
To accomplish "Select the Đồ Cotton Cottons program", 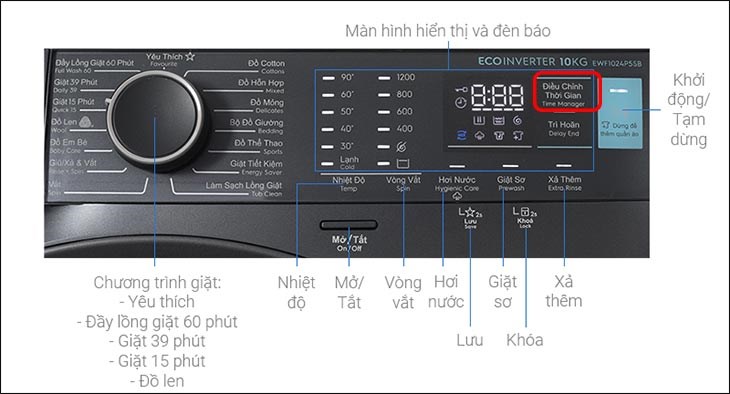I will point(266,67).
